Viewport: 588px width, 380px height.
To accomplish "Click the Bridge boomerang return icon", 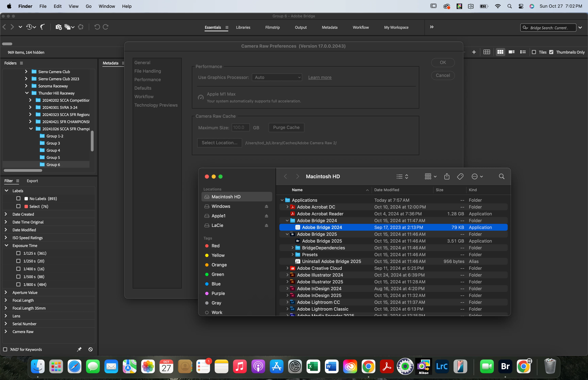I will click(x=43, y=27).
